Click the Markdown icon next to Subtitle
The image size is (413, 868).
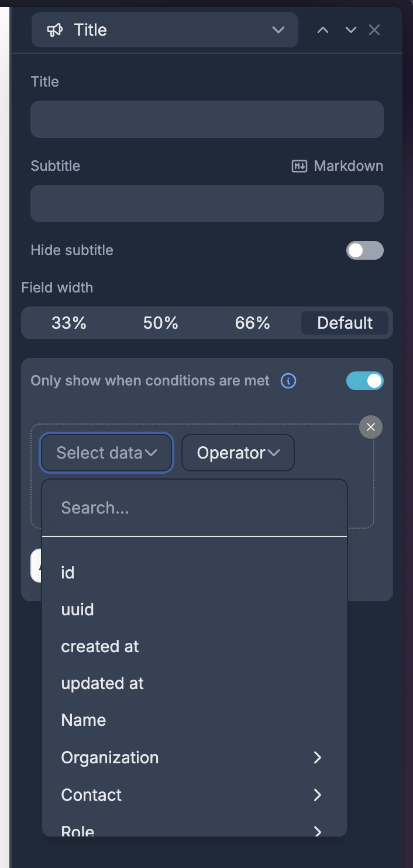click(x=300, y=166)
